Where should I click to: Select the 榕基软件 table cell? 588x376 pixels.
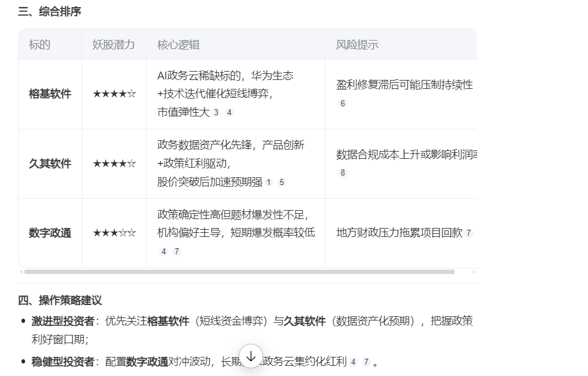(50, 94)
